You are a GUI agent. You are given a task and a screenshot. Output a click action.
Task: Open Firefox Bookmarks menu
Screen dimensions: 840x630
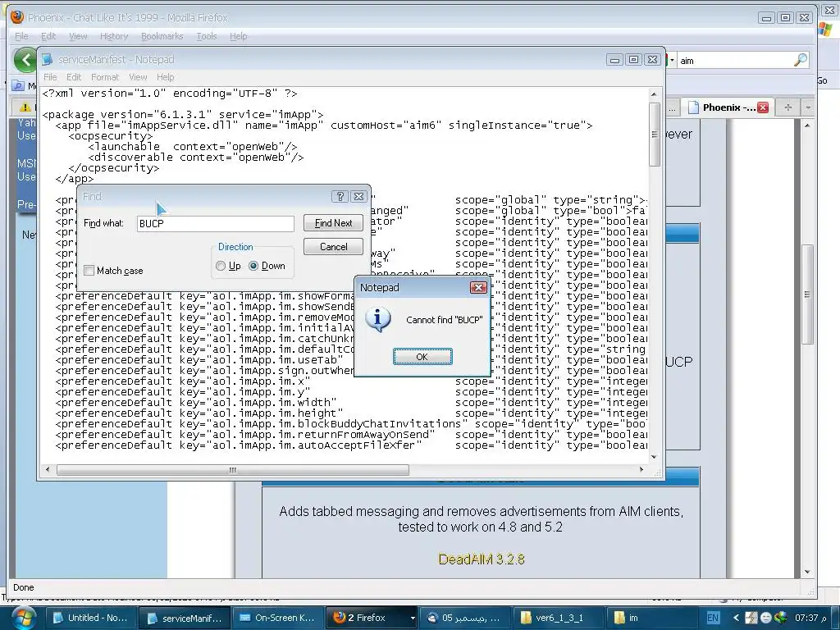(x=162, y=36)
